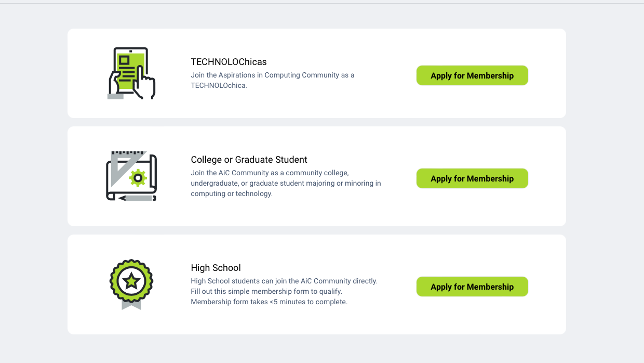Click the High School award badge icon
Screen dimensions: 644x363
(131, 284)
